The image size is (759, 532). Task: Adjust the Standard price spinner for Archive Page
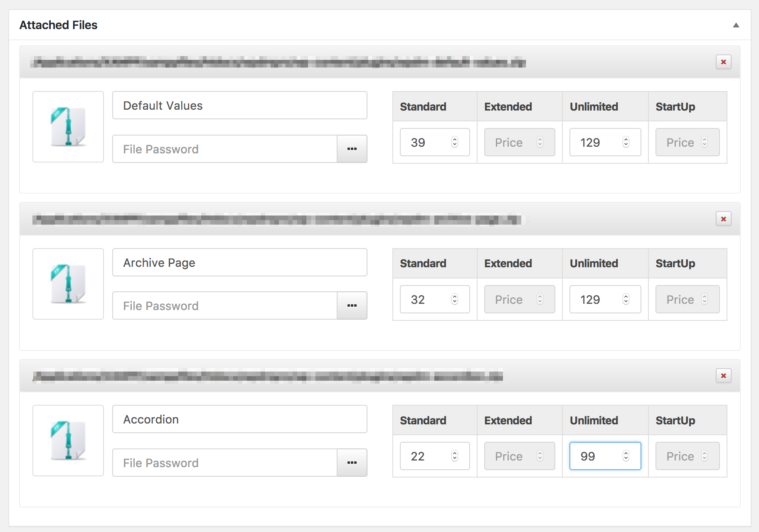click(455, 299)
